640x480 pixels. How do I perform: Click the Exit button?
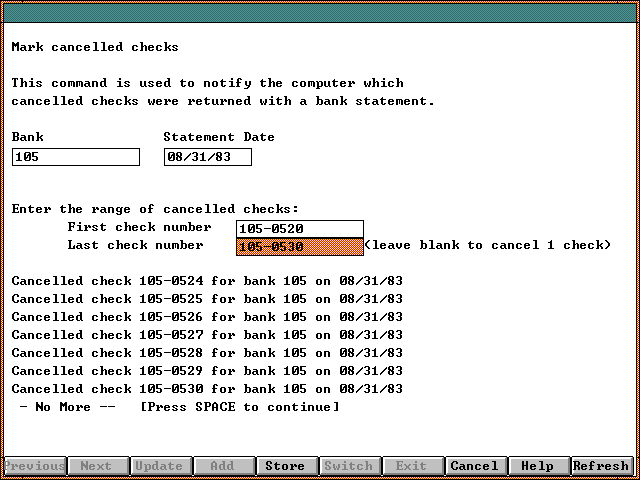click(411, 466)
